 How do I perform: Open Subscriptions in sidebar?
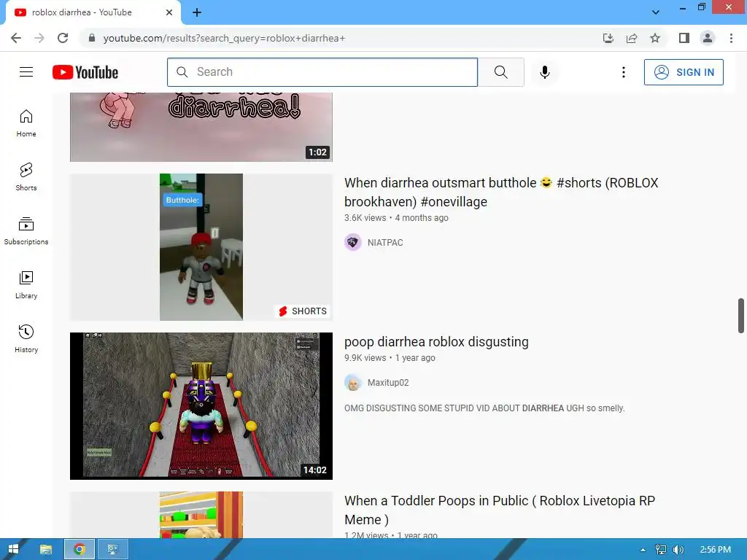tap(26, 230)
